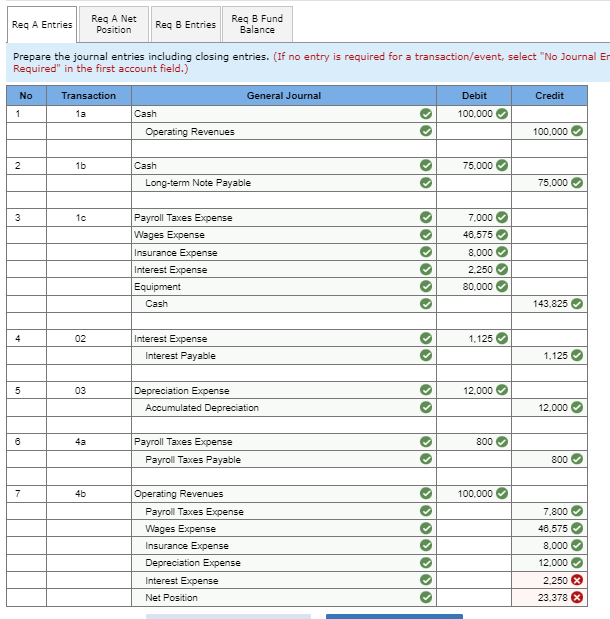Select Cash account field in entry 1b
The width and height of the screenshot is (610, 619).
pos(284,165)
